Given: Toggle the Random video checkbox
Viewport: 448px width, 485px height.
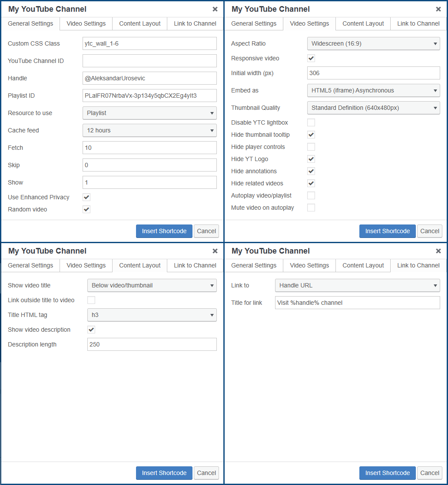Looking at the screenshot, I should tap(86, 209).
